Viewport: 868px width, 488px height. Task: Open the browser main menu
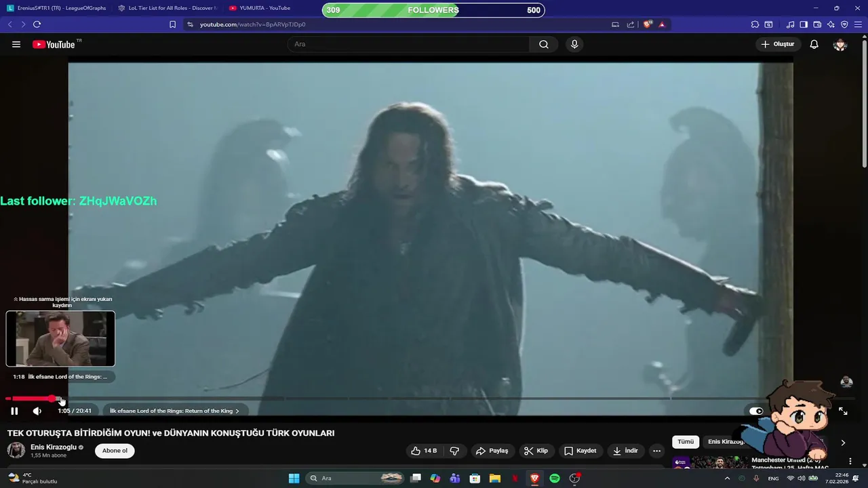pyautogui.click(x=858, y=24)
